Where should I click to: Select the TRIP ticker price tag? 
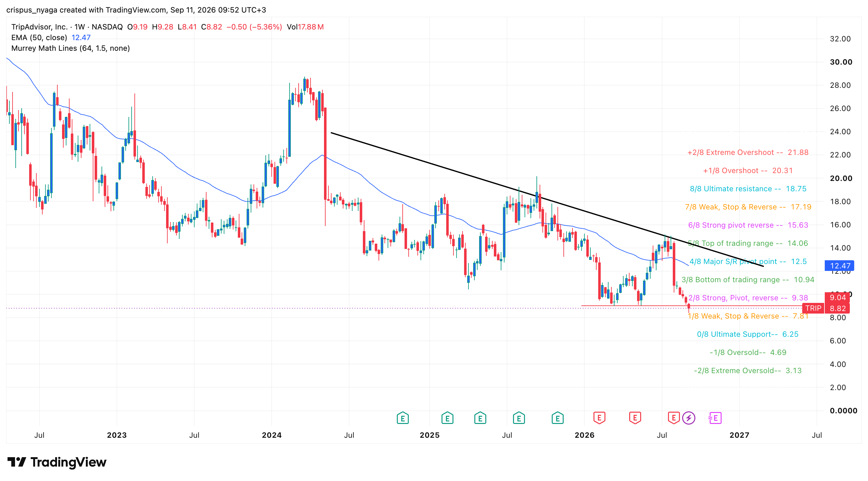point(813,308)
